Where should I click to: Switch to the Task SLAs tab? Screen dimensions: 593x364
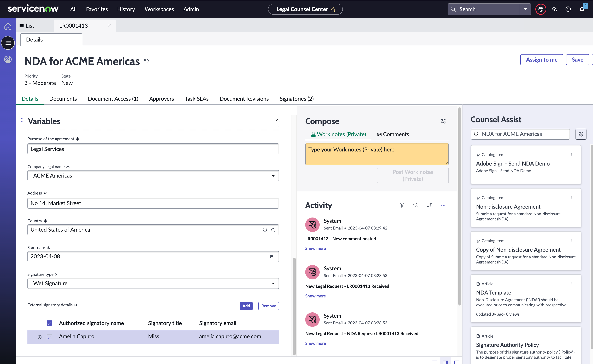[197, 99]
